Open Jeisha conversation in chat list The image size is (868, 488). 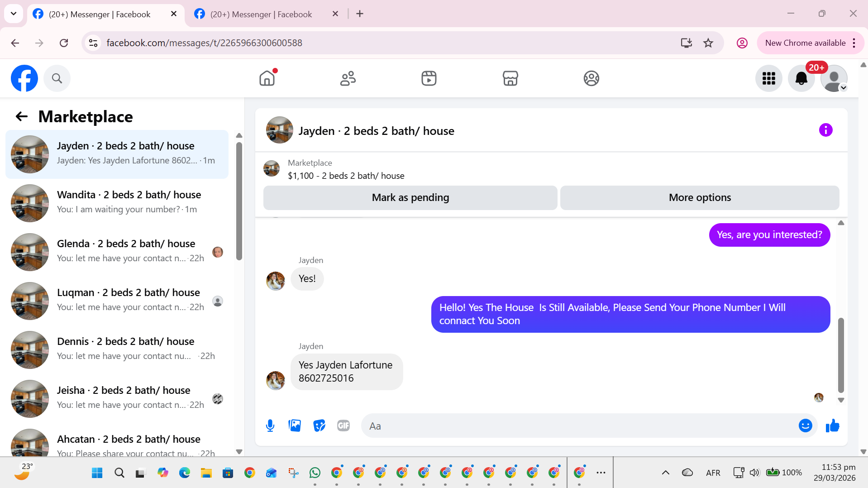(x=117, y=399)
